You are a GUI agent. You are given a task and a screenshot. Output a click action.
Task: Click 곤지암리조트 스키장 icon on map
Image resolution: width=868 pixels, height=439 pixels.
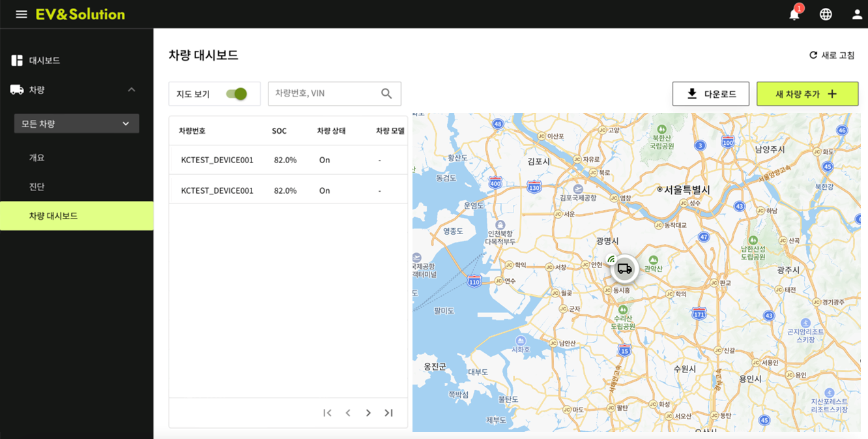805,323
